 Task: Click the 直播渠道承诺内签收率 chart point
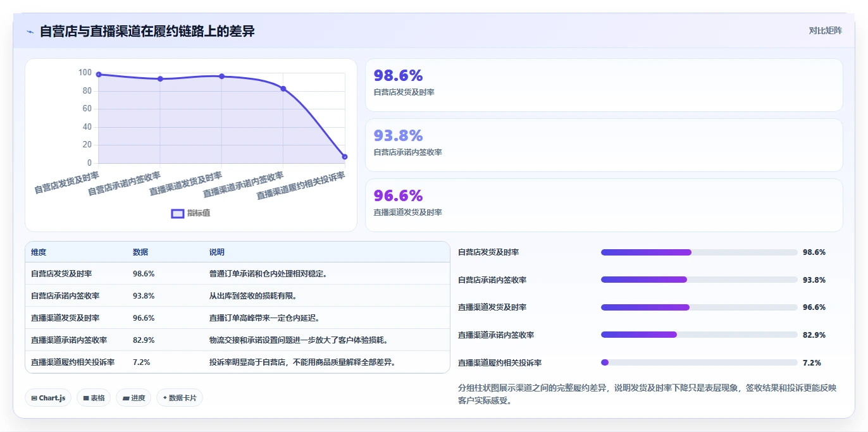tap(283, 89)
